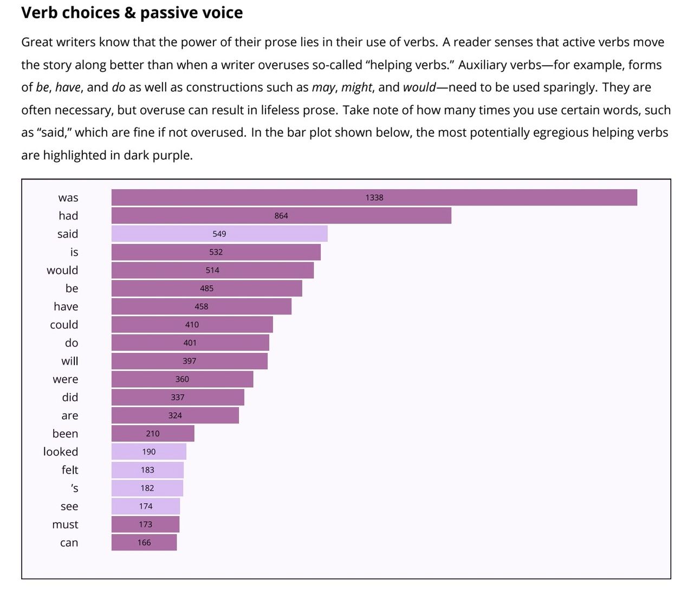Click the 'do' bar labeled 401

click(190, 343)
